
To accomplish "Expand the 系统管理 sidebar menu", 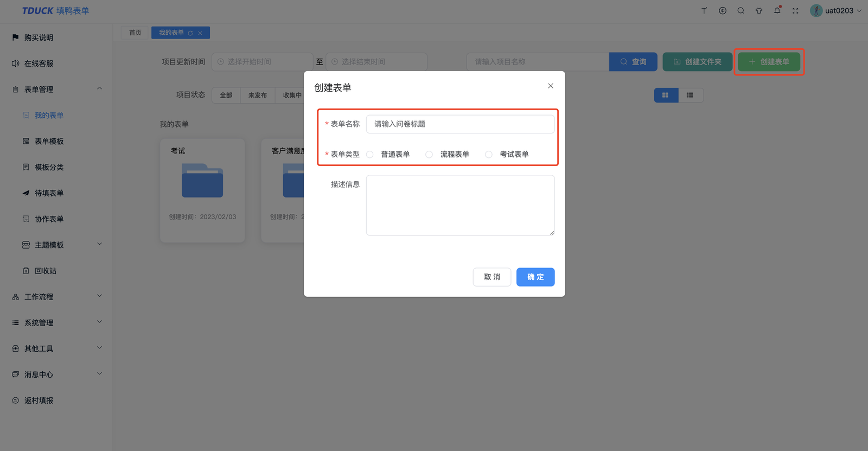I will pos(56,322).
